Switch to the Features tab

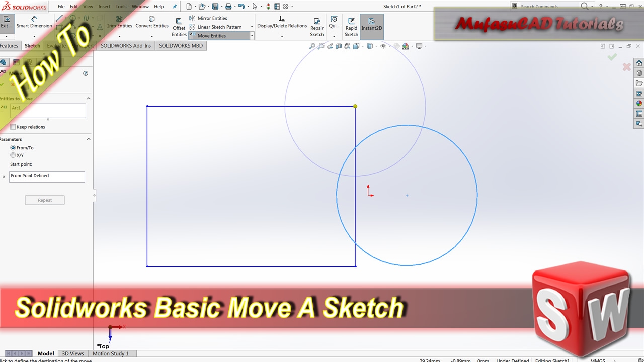(x=9, y=45)
